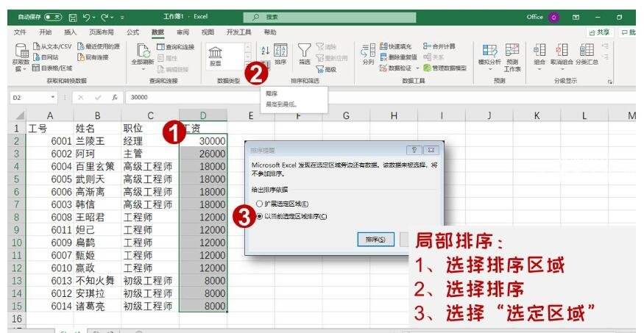Select column header D
The height and width of the screenshot is (333, 644).
tap(203, 115)
